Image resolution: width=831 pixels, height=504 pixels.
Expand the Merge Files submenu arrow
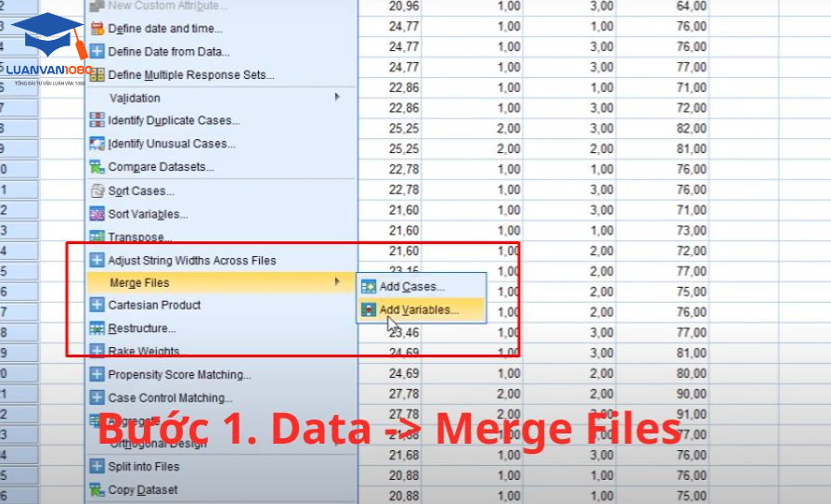point(337,282)
